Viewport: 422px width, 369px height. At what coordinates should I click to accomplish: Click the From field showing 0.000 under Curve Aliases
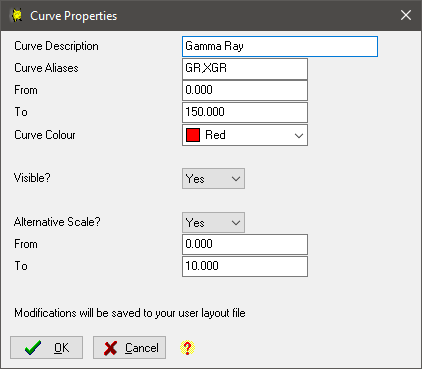245,91
